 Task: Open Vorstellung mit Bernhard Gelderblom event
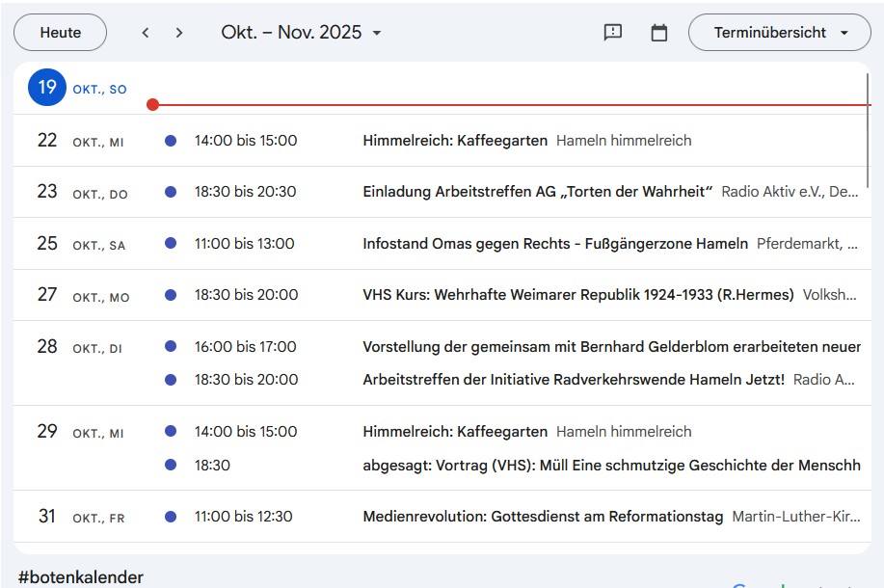coord(610,347)
